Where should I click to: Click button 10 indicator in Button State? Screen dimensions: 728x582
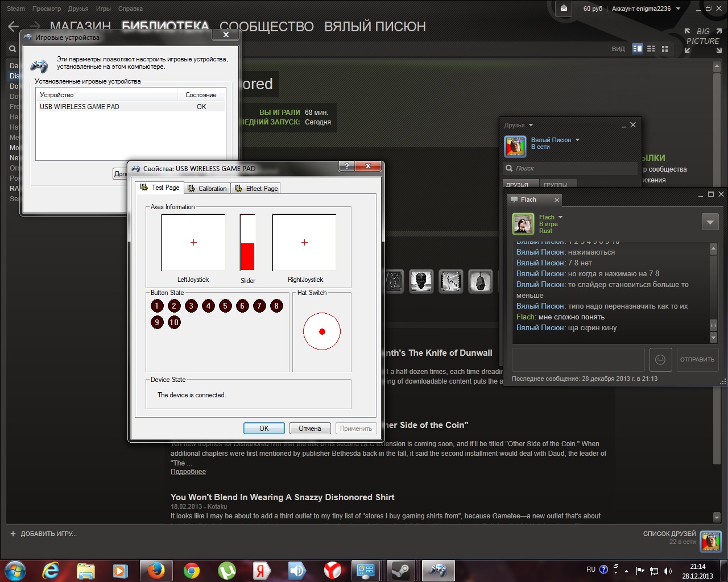click(x=174, y=322)
